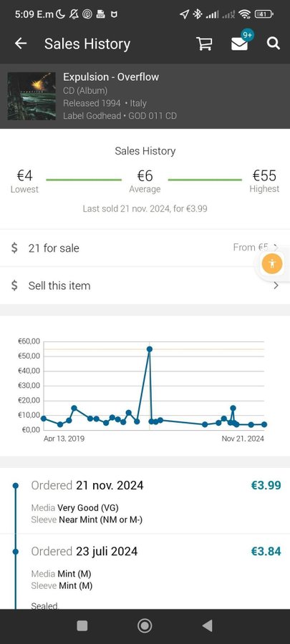
Task: Tap the Android home circle button
Action: pos(145,625)
